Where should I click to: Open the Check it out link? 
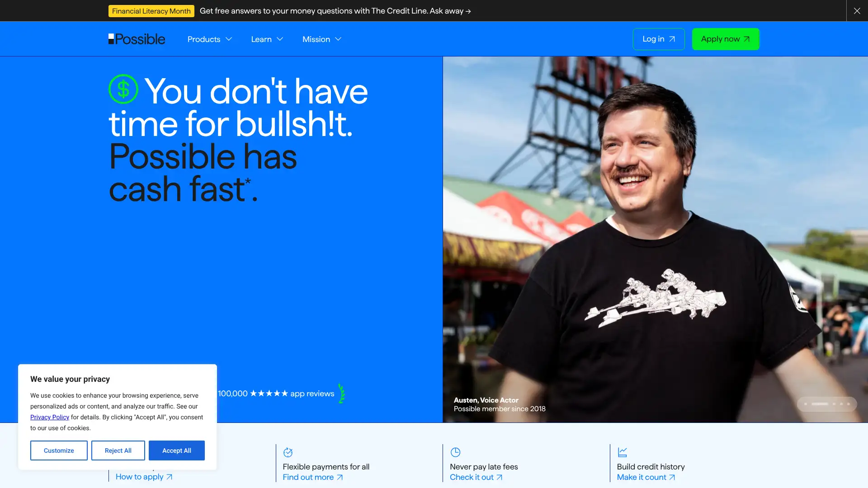click(476, 477)
